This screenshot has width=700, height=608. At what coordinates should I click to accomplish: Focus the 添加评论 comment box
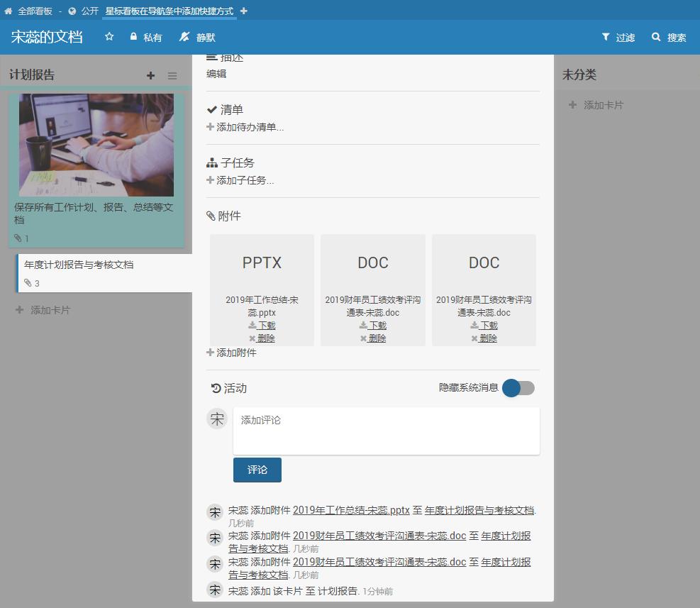click(x=387, y=431)
